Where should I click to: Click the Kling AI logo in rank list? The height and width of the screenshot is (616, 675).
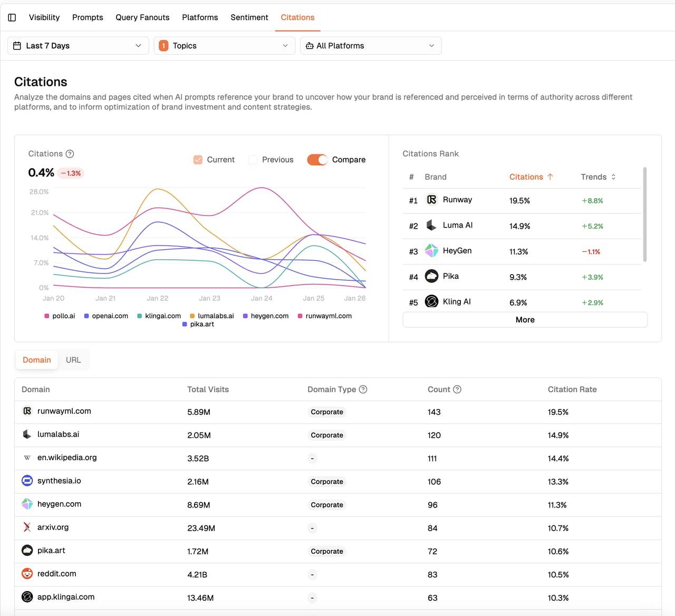(431, 301)
